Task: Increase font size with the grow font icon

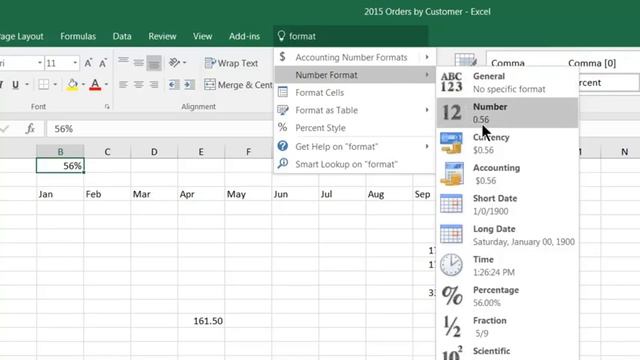Action: point(88,63)
